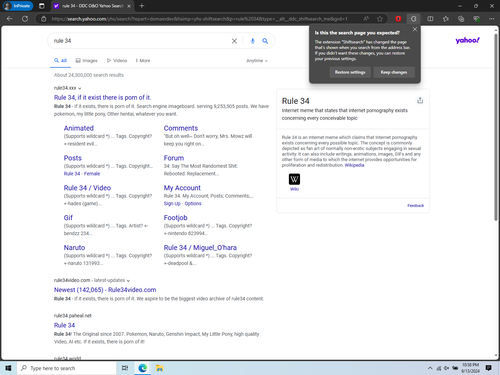Viewport: 500px width, 375px height.
Task: Expand rule34video.com result options chevron
Action: click(128, 281)
